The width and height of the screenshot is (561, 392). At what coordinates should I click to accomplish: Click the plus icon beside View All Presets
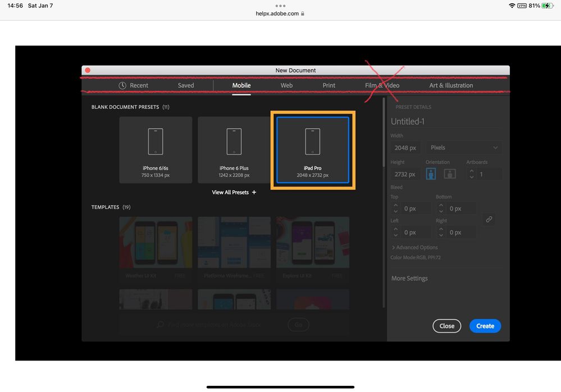click(254, 193)
